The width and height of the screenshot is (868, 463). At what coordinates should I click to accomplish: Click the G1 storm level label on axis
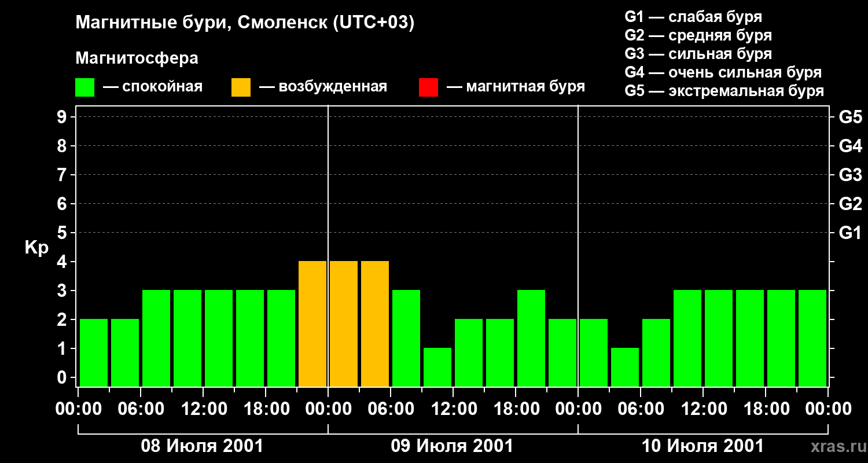point(850,233)
